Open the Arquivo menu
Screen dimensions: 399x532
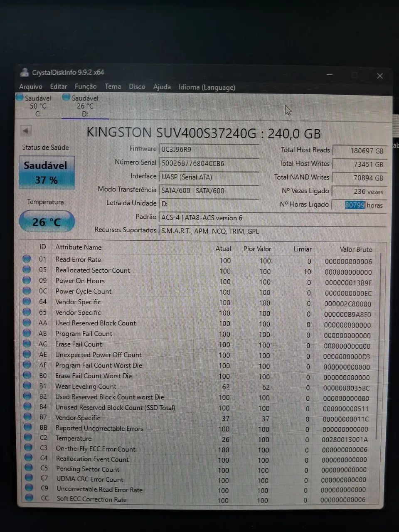point(31,86)
